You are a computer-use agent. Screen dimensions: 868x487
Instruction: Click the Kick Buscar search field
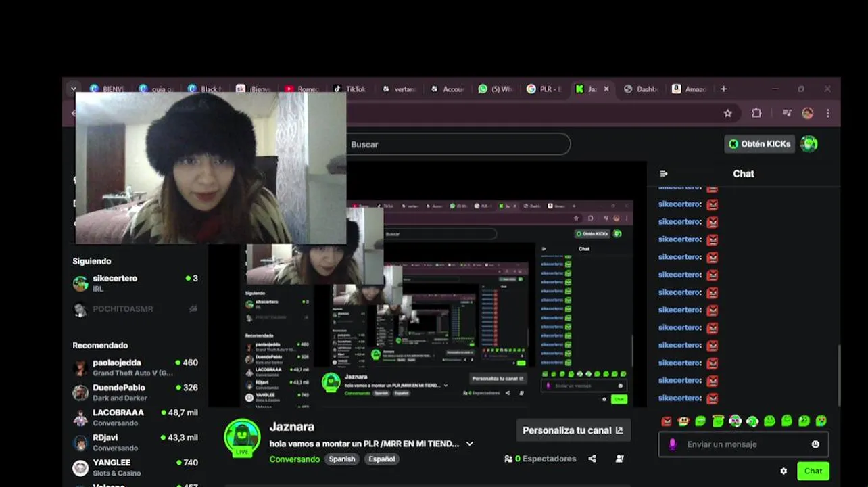tap(458, 144)
